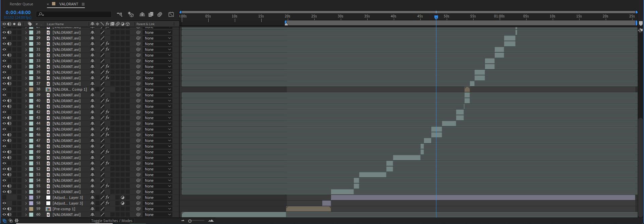
Task: Expand In/Out/Duration/Stretch panes button
Action: (x=16, y=221)
